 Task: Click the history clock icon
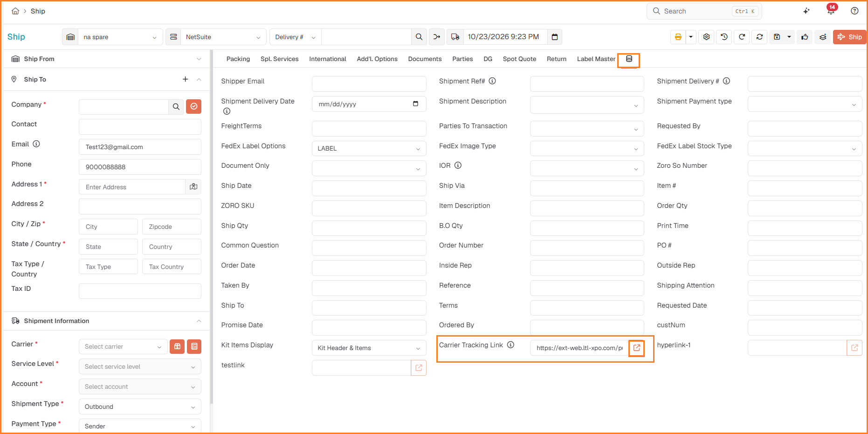(724, 37)
